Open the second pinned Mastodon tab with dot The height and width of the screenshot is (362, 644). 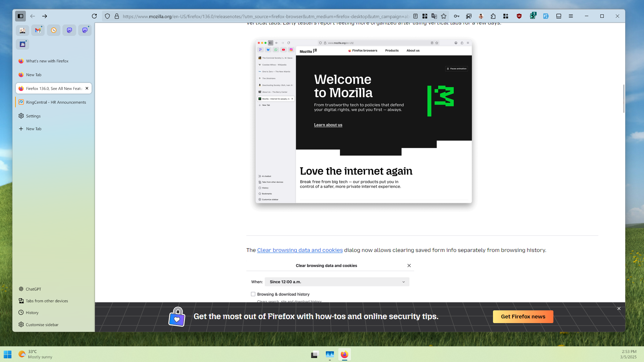point(85,30)
